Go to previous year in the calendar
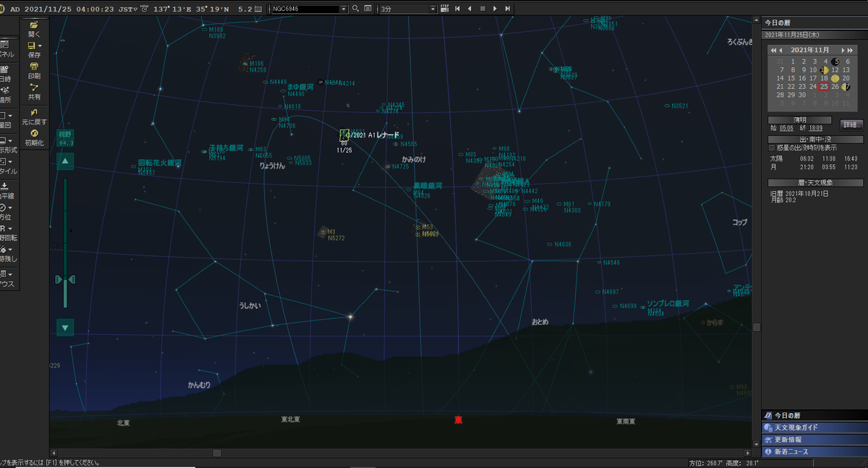 [x=773, y=49]
